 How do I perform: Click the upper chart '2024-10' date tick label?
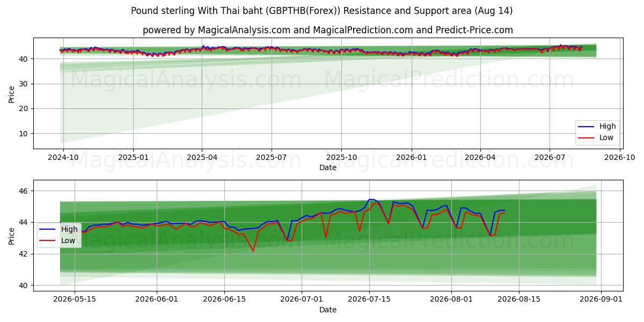click(63, 158)
